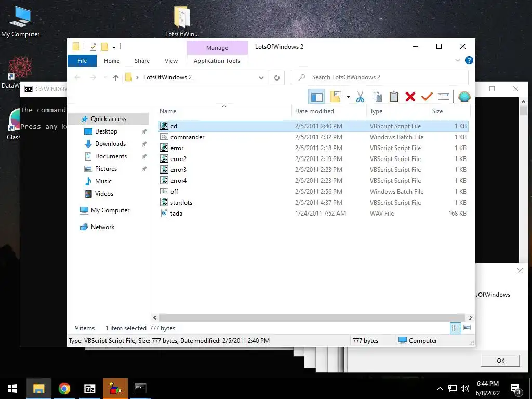The width and height of the screenshot is (532, 399).
Task: Open Pictures in the navigation pane
Action: [x=105, y=169]
